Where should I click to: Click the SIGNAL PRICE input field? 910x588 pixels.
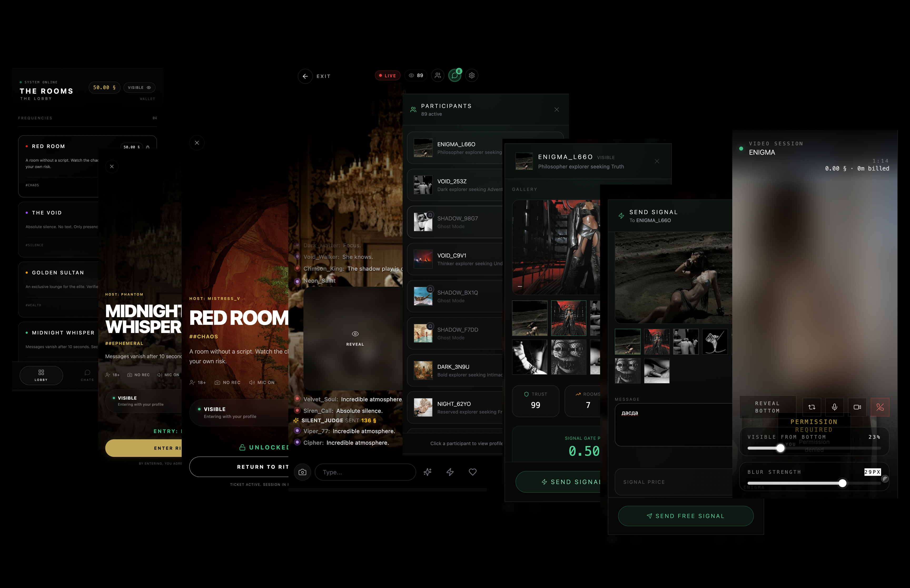[x=674, y=482]
